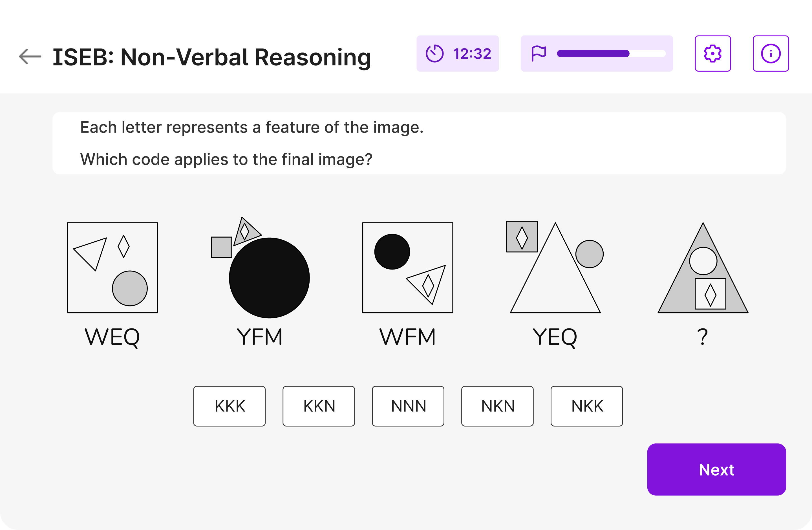Flag this question with flag icon
812x530 pixels.
coord(539,54)
